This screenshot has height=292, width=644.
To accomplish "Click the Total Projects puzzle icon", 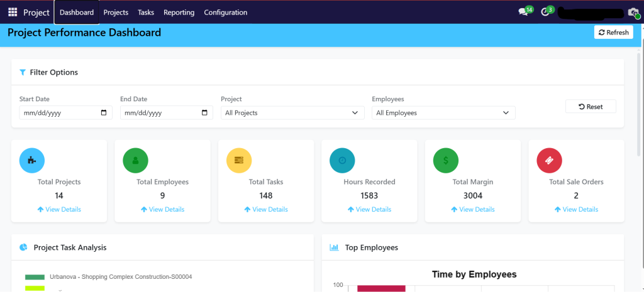I will pyautogui.click(x=32, y=160).
